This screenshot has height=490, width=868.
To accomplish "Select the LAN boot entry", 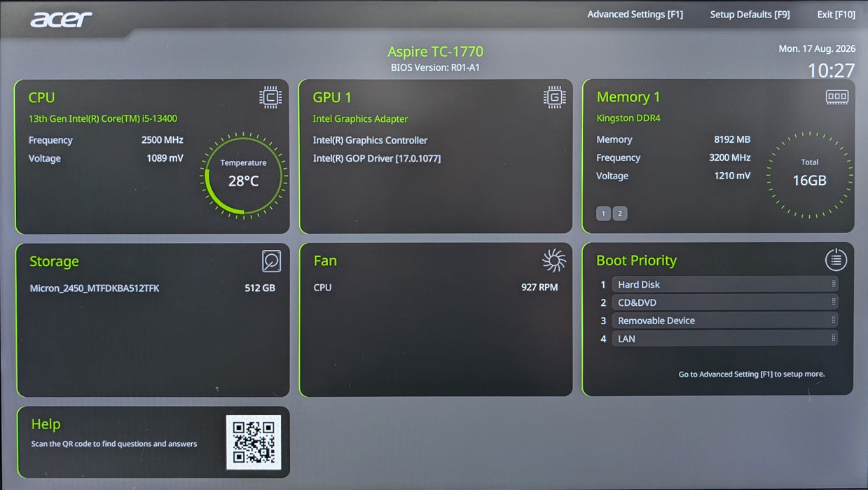I will point(724,339).
